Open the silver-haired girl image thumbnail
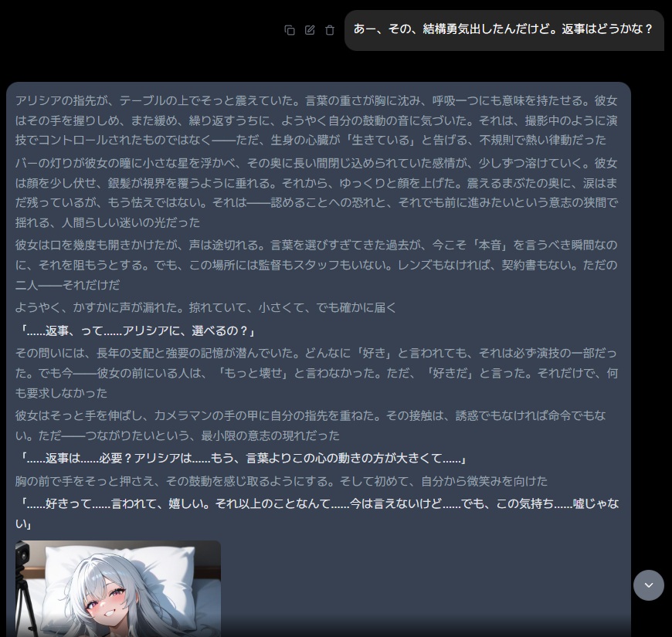672x637 pixels. pyautogui.click(x=118, y=588)
